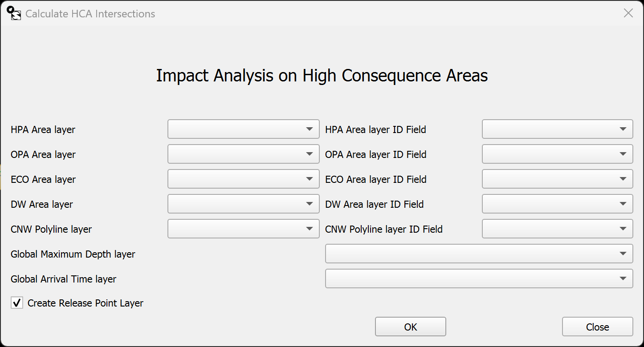This screenshot has height=347, width=644.
Task: Click the Impact Analysis on High Consequence Areas heading
Action: [x=322, y=76]
